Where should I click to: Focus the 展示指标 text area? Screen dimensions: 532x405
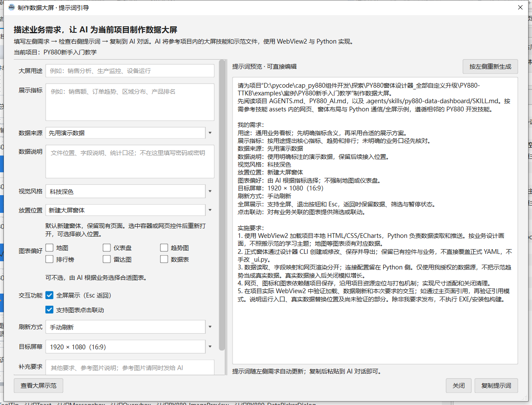[x=130, y=102]
